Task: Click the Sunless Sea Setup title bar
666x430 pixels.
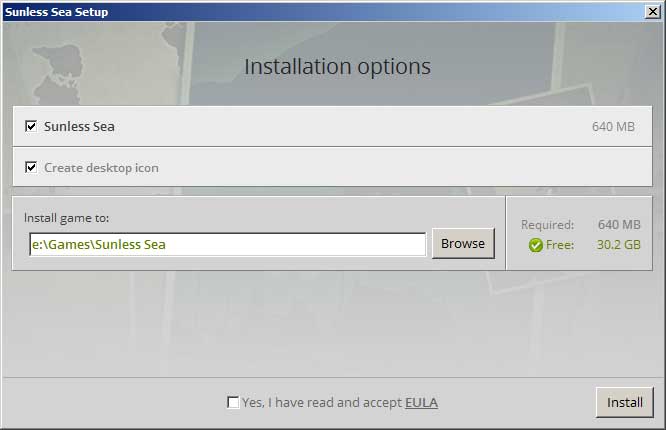Action: coord(323,11)
